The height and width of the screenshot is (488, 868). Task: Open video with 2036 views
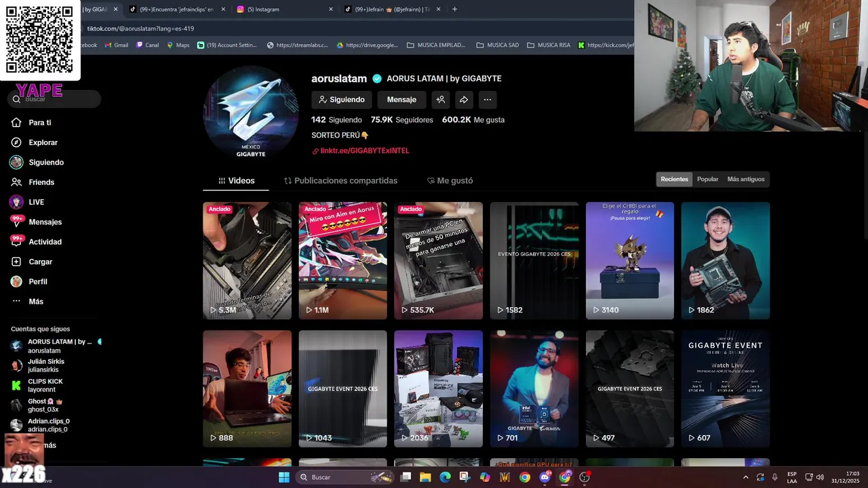coord(438,389)
